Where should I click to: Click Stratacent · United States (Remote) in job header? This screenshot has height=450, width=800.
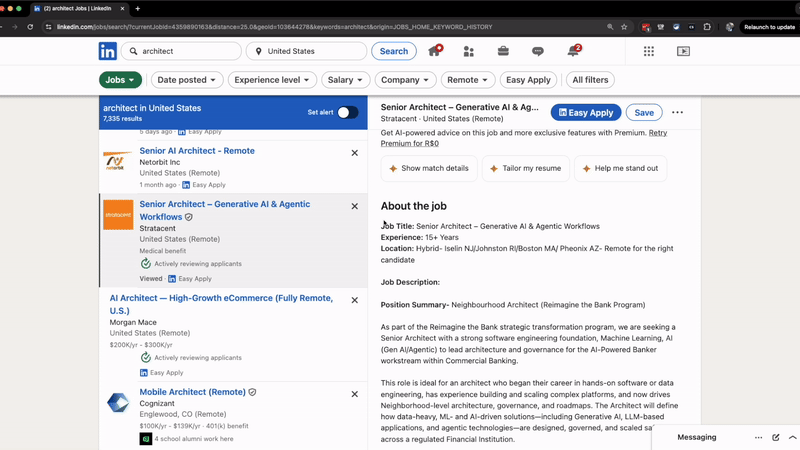click(442, 118)
